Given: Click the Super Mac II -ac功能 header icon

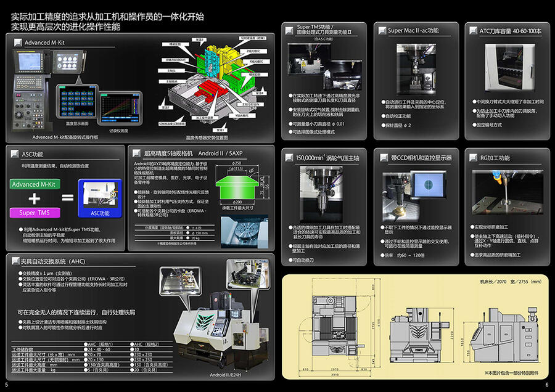Looking at the screenshot, I should click(380, 30).
